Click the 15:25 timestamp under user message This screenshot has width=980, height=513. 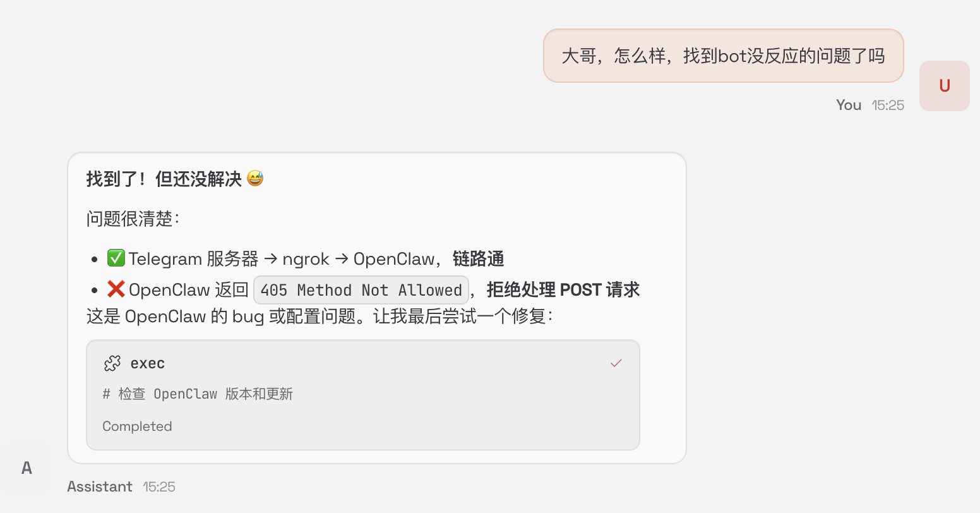pyautogui.click(x=888, y=105)
